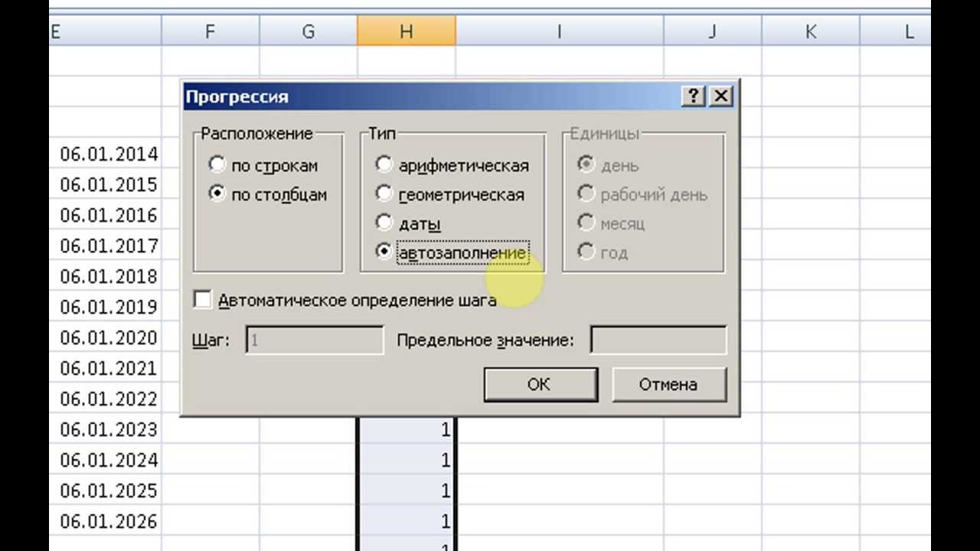The image size is (980, 551).
Task: Click the column H cell beside 06.01.2023
Action: 407,430
